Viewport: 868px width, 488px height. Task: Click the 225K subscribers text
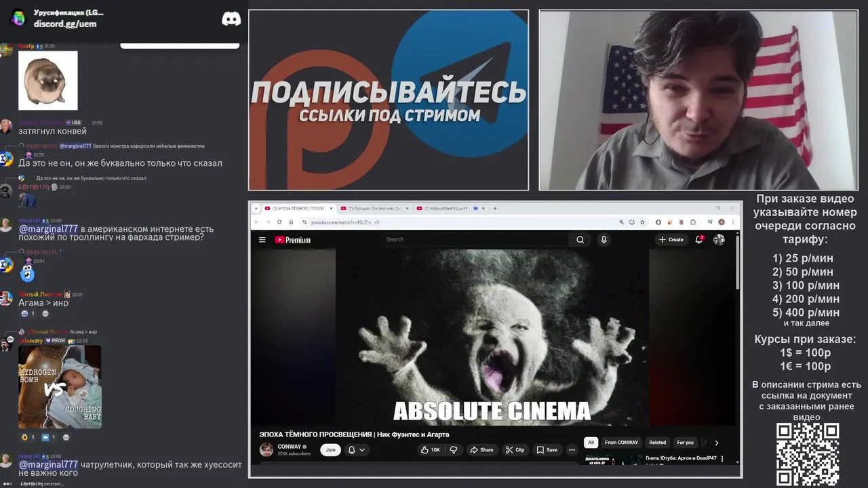coord(294,453)
